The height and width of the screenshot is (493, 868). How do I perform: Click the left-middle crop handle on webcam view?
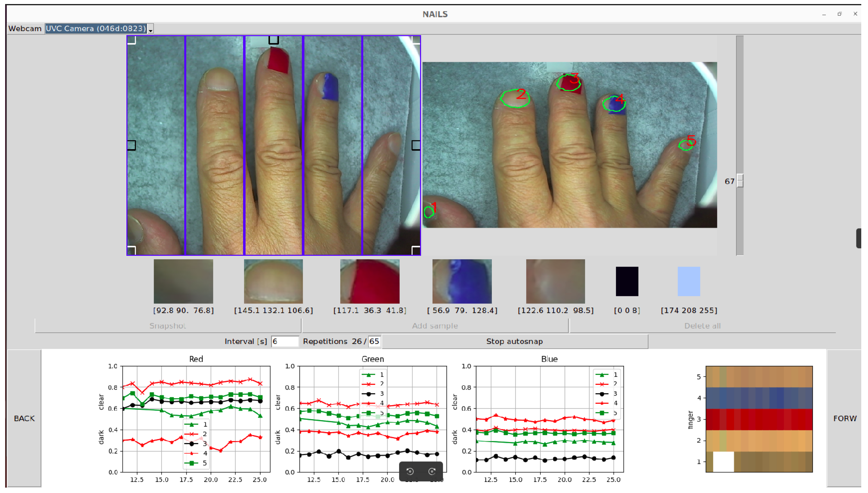[132, 145]
